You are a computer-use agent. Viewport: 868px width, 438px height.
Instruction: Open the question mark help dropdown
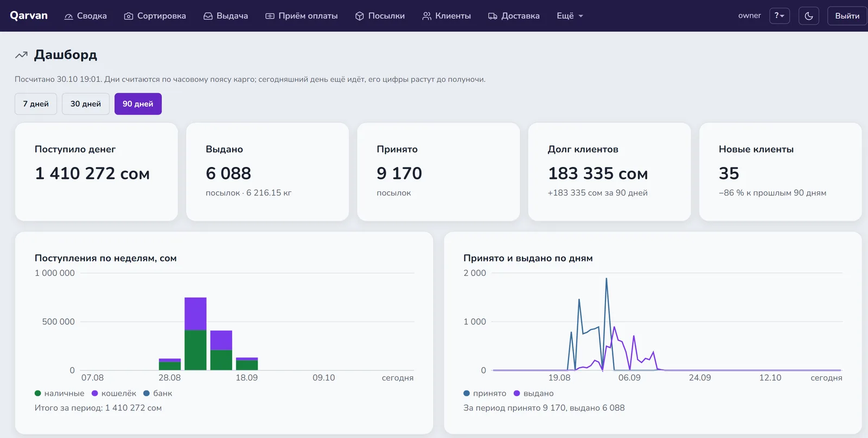[780, 16]
